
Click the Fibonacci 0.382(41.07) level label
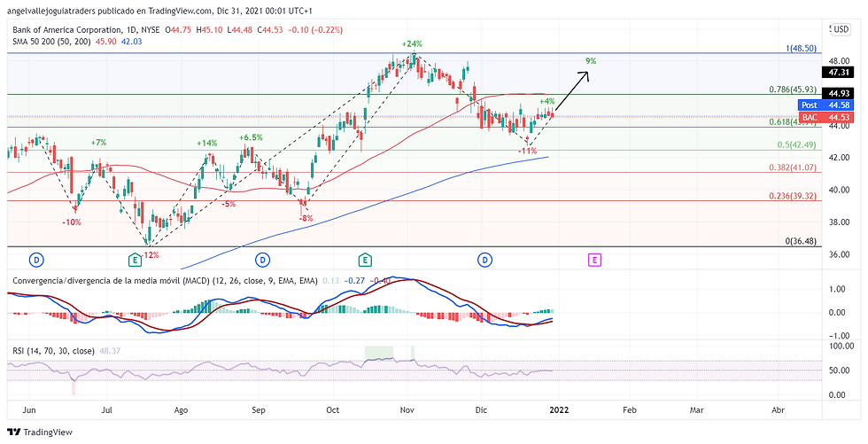[793, 167]
